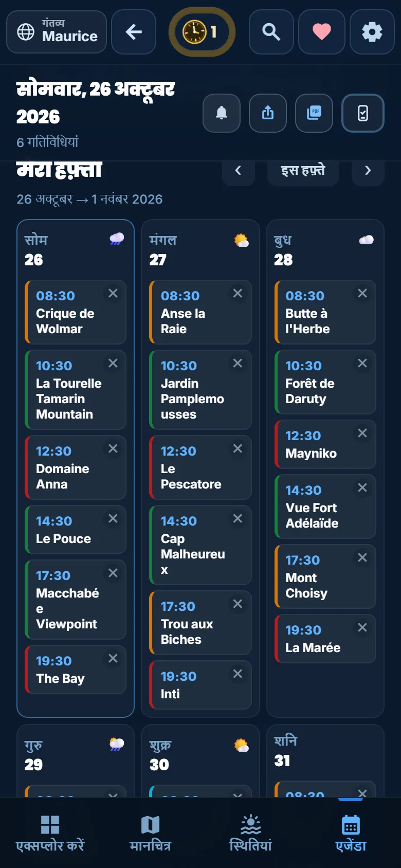Select the Tuesday 27 day column header
This screenshot has height=868, width=401.
(200, 250)
